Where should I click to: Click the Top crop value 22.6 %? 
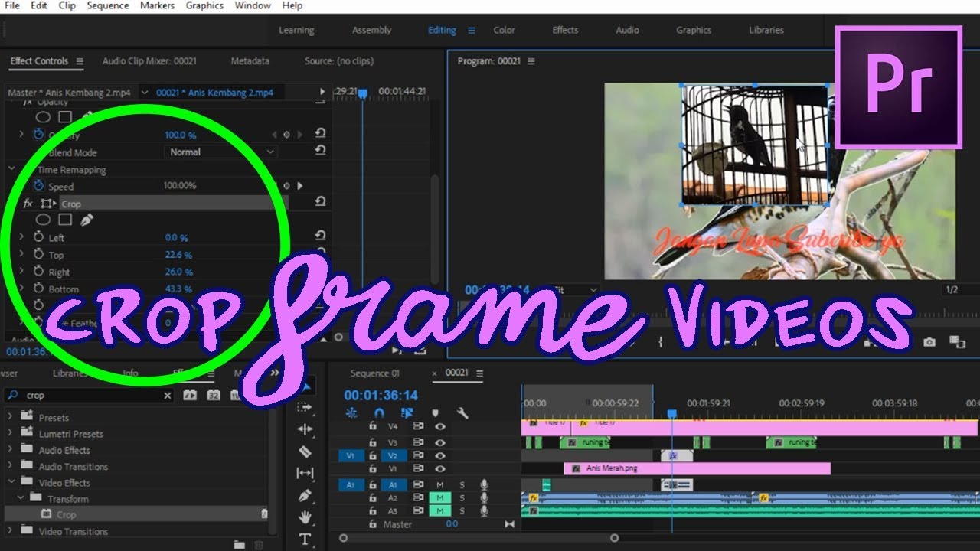point(178,255)
